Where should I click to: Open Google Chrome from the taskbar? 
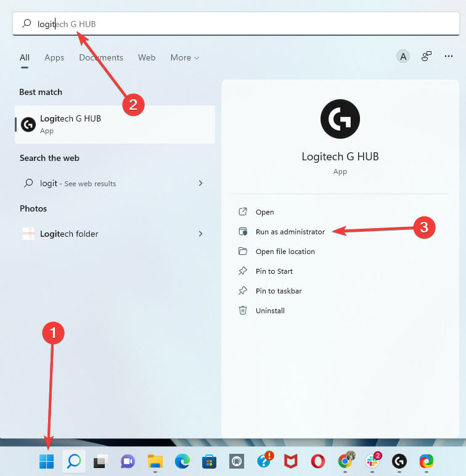346,460
